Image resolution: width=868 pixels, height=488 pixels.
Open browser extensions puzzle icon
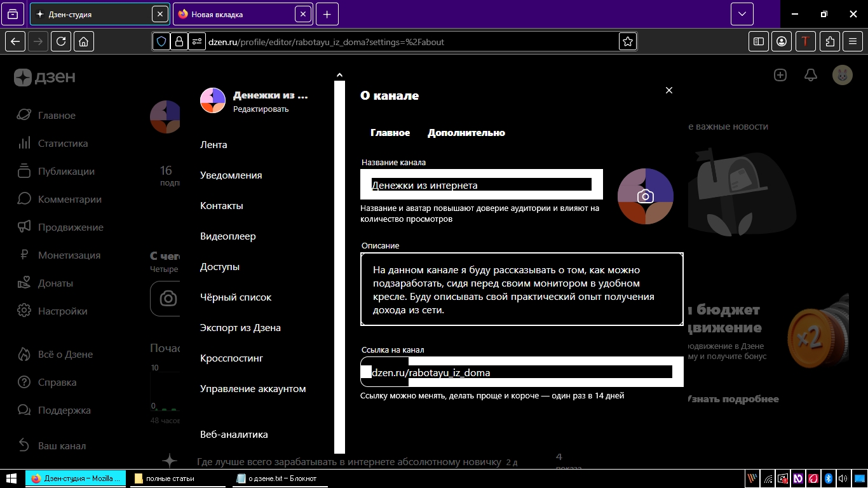click(x=830, y=41)
